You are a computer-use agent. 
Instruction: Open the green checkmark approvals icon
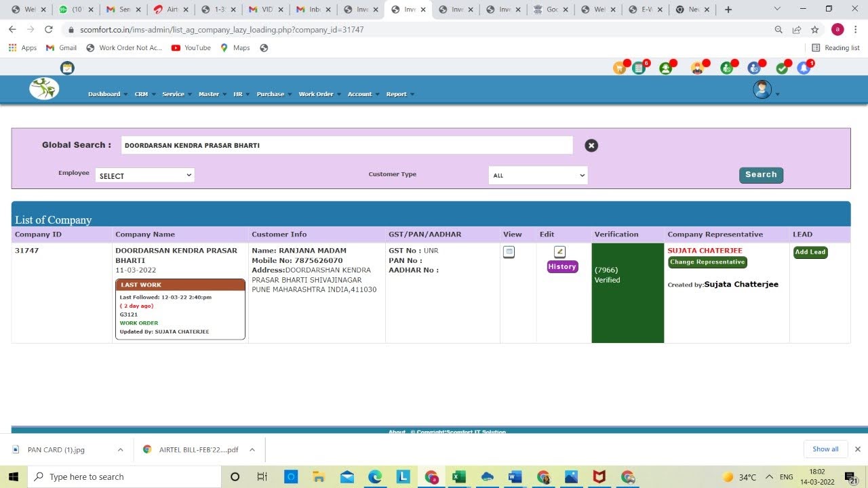tap(782, 68)
